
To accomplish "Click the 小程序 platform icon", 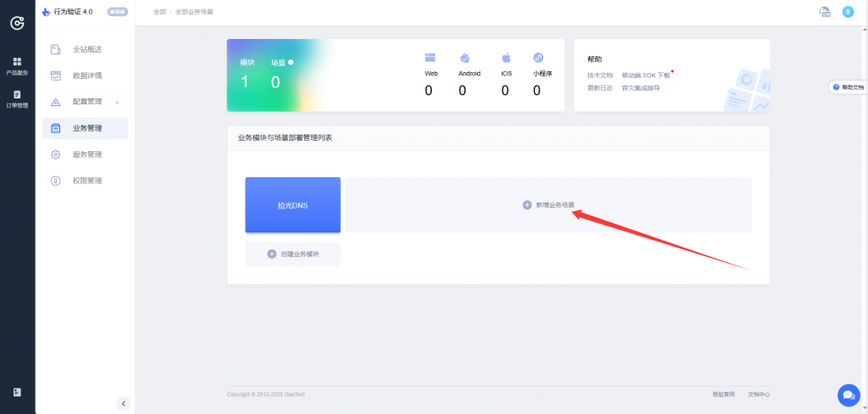I will (x=537, y=58).
